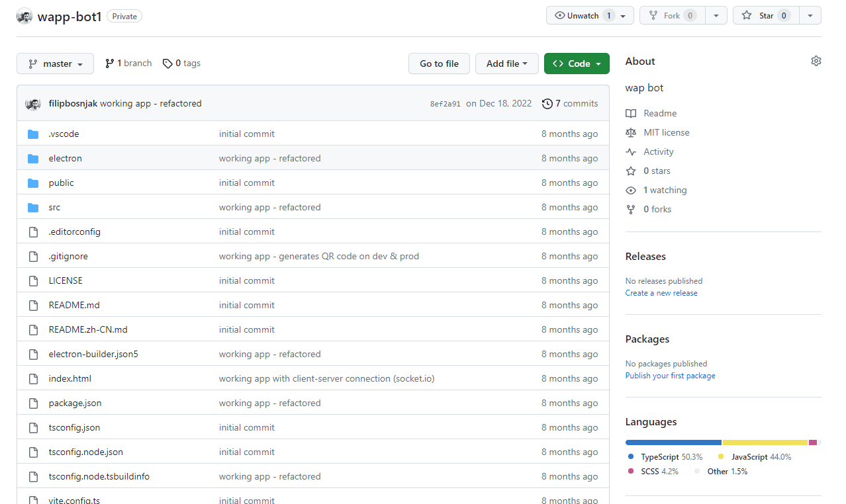Click SCSS 4.2% language entry
Image resolution: width=846 pixels, height=504 pixels.
[653, 472]
